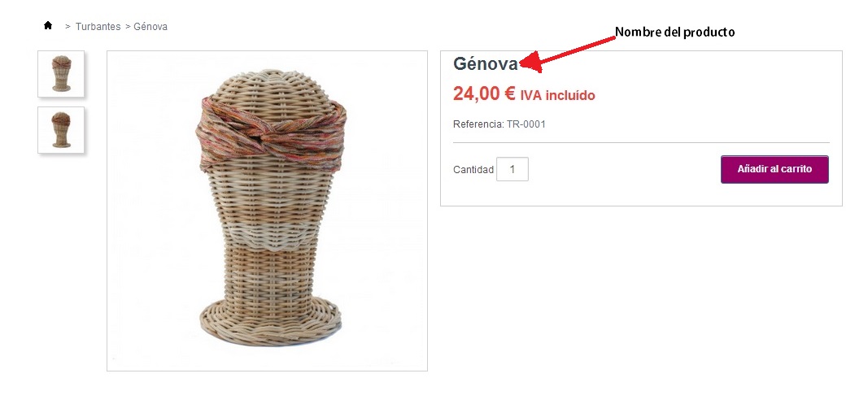Go to the home page via house icon
868x404 pixels.
[x=48, y=25]
